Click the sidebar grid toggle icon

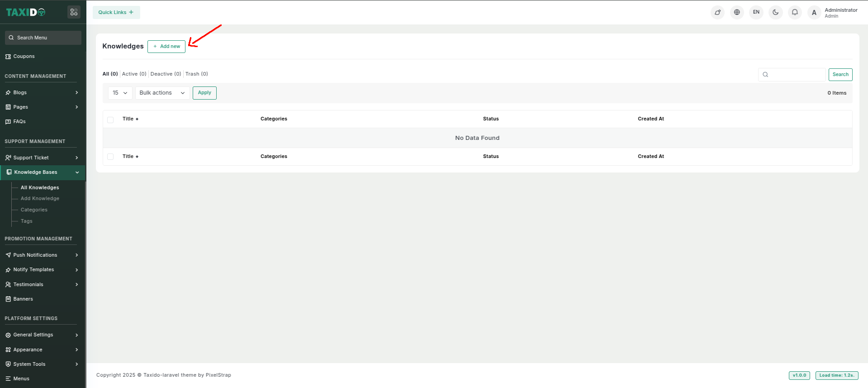74,12
